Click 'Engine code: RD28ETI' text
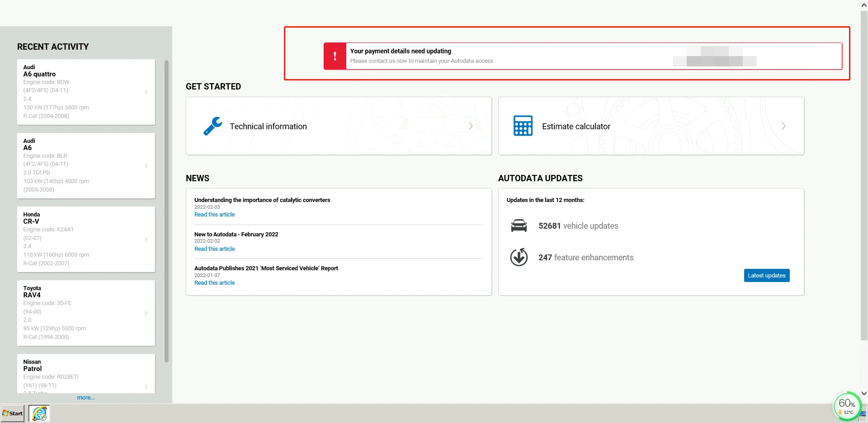868x423 pixels. pyautogui.click(x=51, y=377)
